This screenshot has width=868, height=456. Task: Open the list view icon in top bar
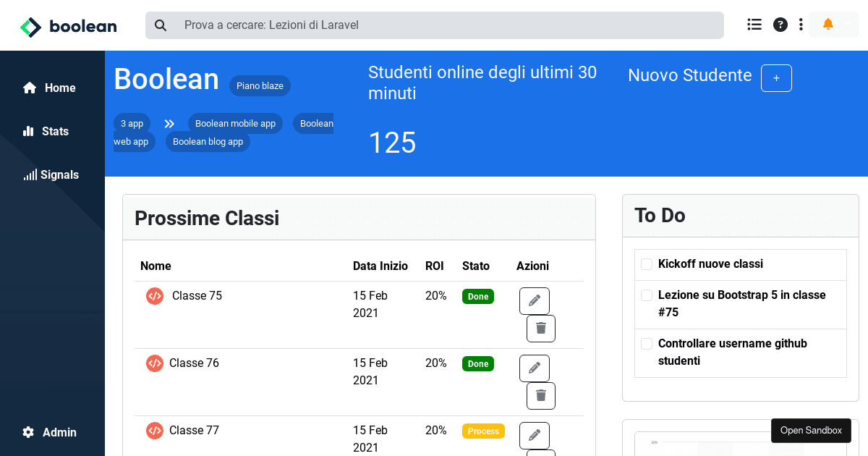pos(754,24)
